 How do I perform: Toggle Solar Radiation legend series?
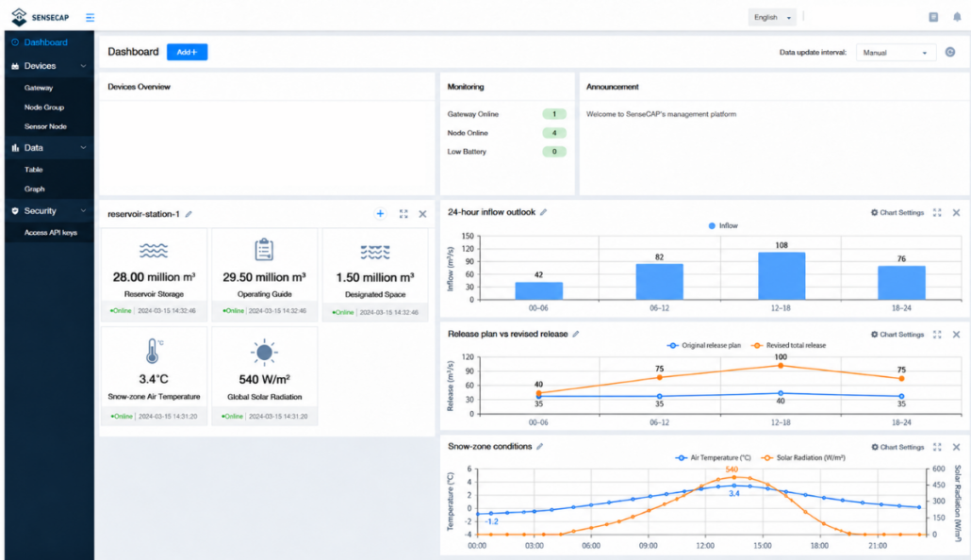[x=803, y=458]
